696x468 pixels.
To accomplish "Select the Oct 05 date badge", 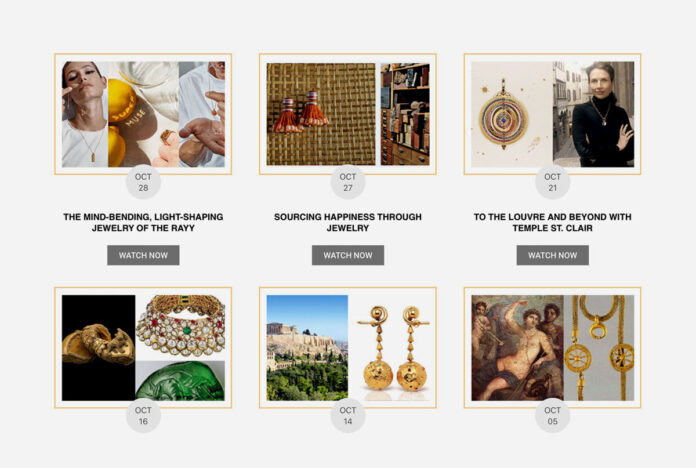I will (x=552, y=416).
